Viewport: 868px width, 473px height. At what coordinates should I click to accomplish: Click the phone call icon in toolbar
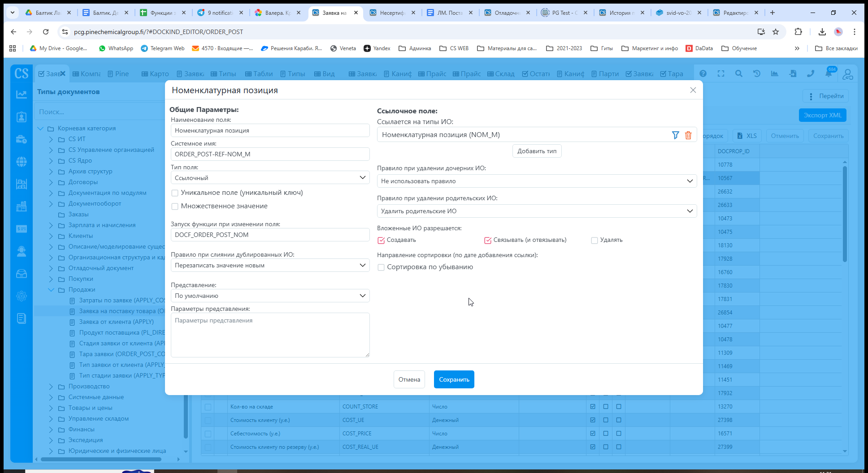click(811, 74)
